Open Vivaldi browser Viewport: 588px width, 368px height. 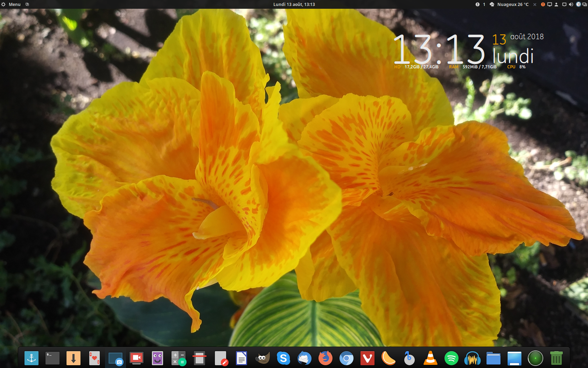click(367, 358)
